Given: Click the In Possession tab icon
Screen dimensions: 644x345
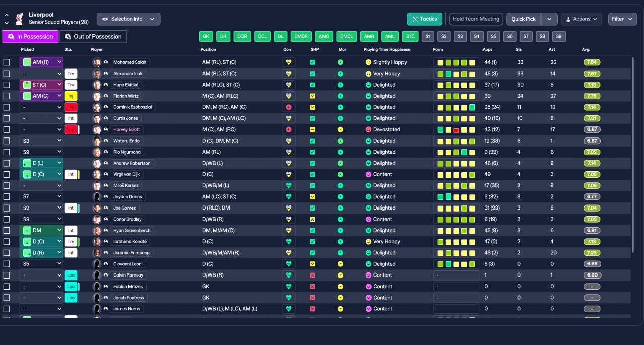Looking at the screenshot, I should tap(11, 36).
